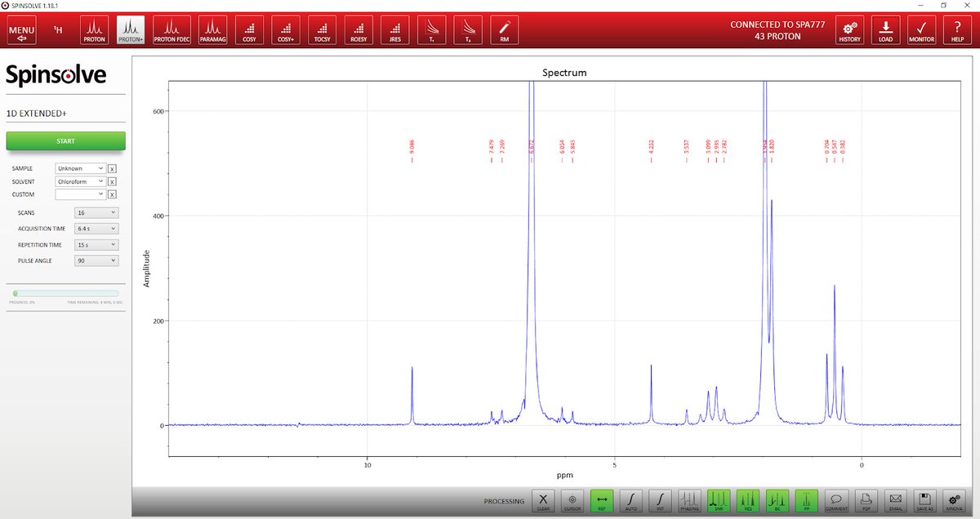Image resolution: width=980 pixels, height=519 pixels.
Task: Select the PROTON+ experiment
Action: pos(131,30)
